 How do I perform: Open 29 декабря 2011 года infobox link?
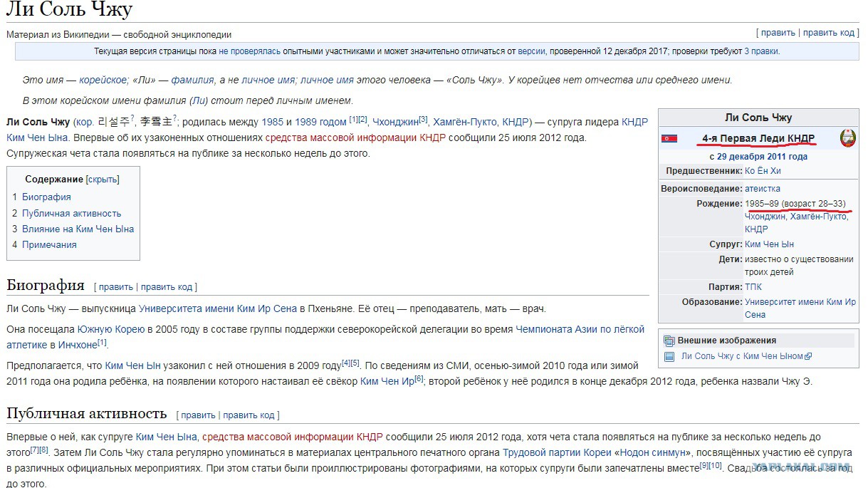(762, 156)
